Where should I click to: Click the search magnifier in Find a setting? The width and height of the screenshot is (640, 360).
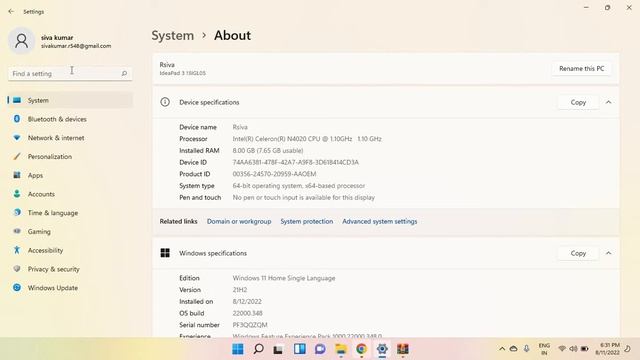[x=124, y=73]
